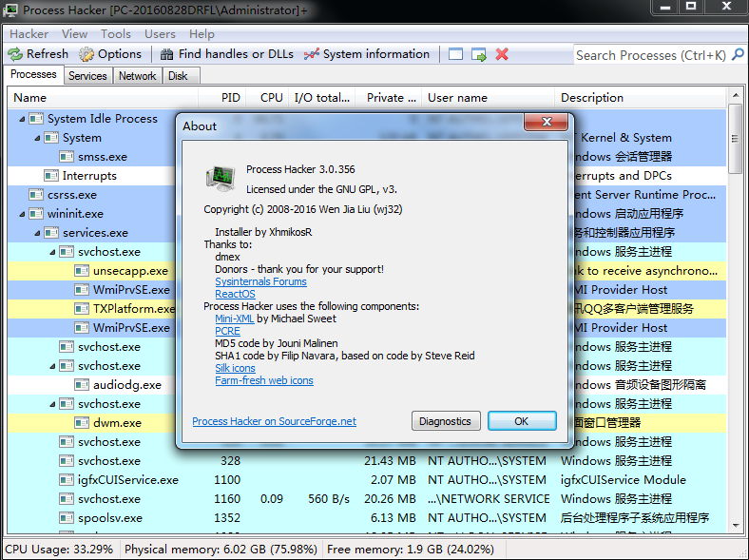Click the audiodg.exe process icon
749x560 pixels.
tap(82, 385)
